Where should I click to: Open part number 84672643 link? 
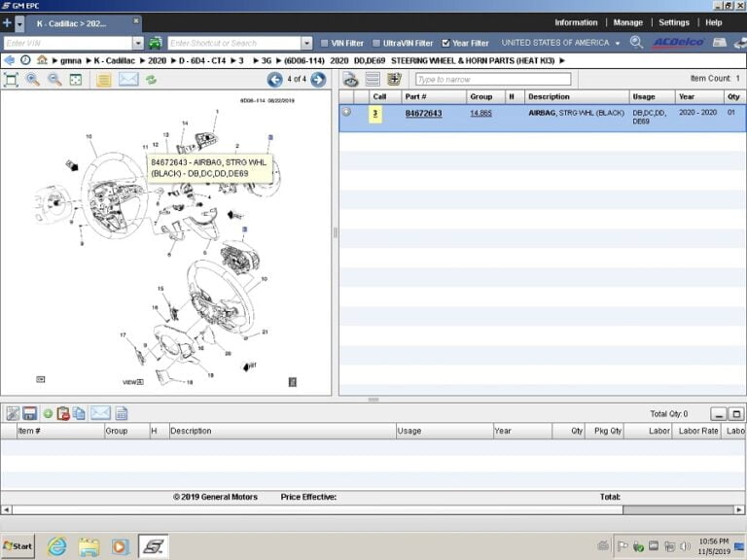click(423, 114)
